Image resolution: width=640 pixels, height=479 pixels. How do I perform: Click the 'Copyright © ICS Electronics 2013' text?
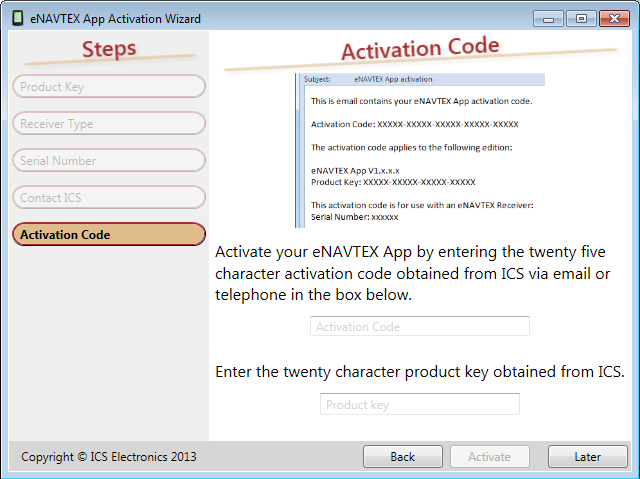coord(109,457)
